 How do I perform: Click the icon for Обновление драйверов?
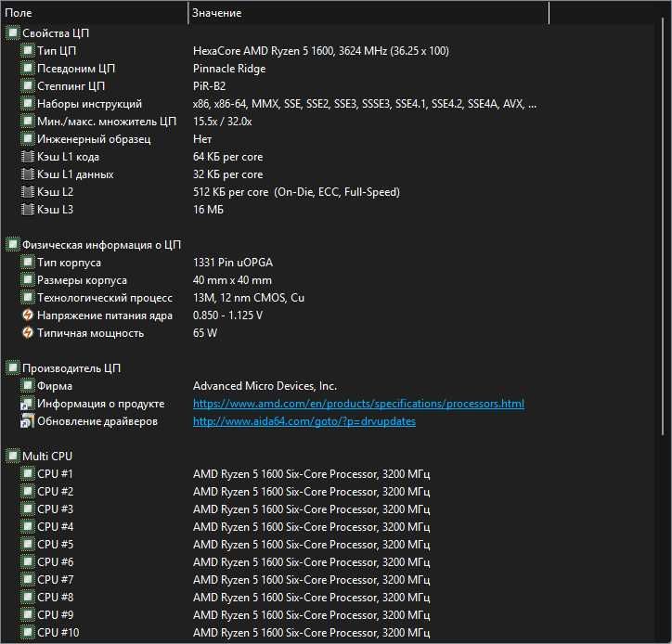(27, 421)
